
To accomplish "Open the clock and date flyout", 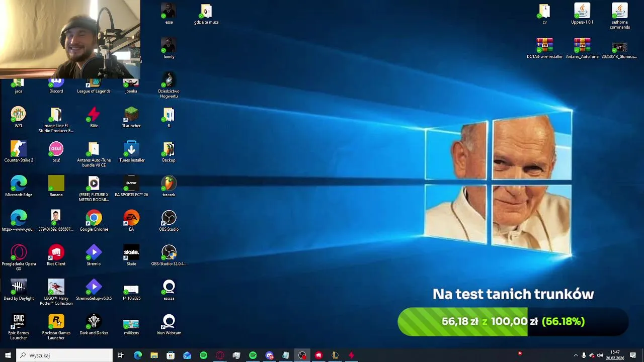I will tap(615, 355).
